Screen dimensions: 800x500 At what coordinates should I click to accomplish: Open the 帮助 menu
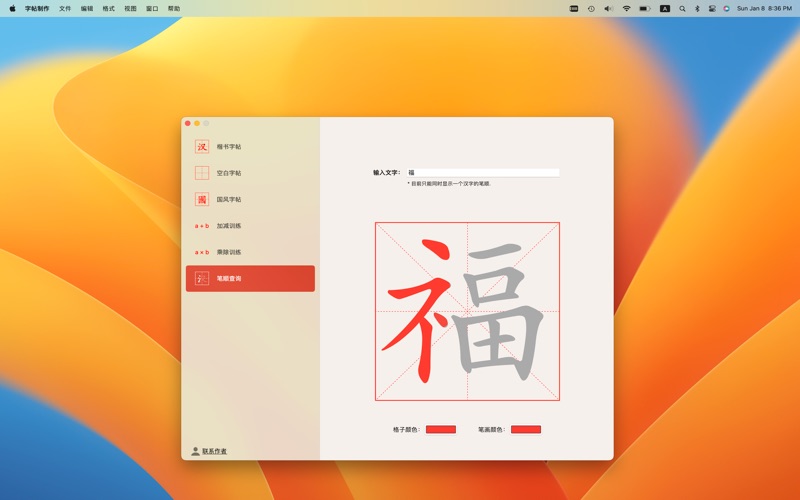[x=174, y=8]
